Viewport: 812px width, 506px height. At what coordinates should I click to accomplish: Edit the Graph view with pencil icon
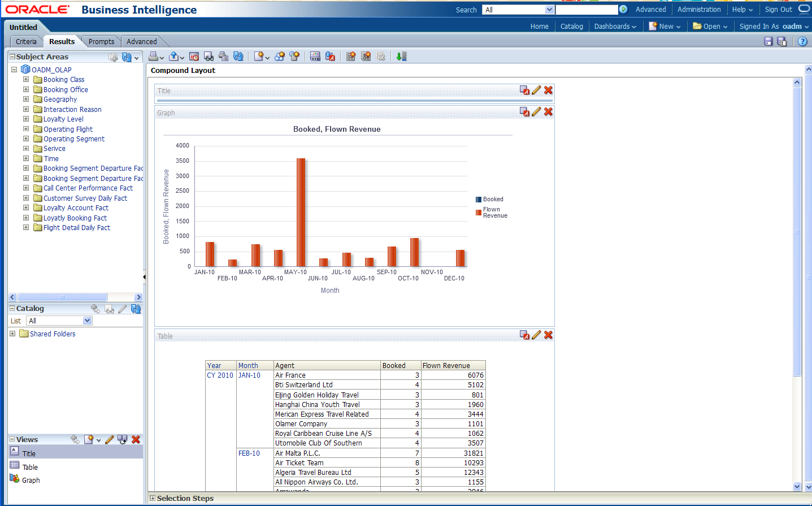536,112
